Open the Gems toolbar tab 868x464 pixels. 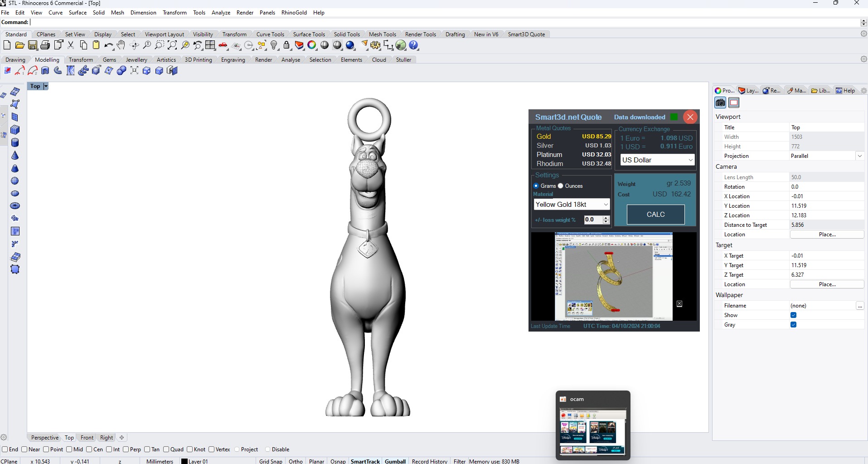pos(109,60)
